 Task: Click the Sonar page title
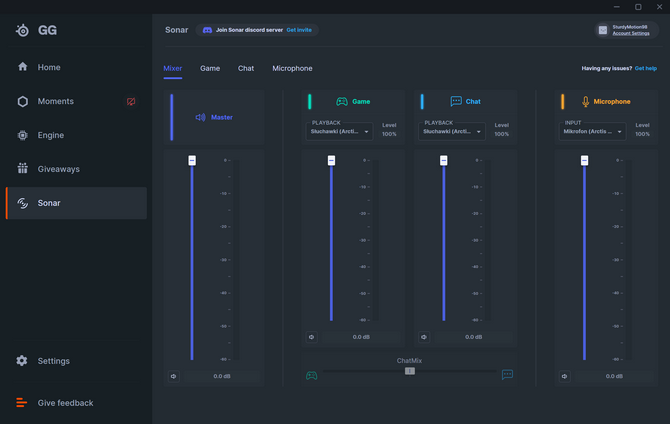point(176,30)
